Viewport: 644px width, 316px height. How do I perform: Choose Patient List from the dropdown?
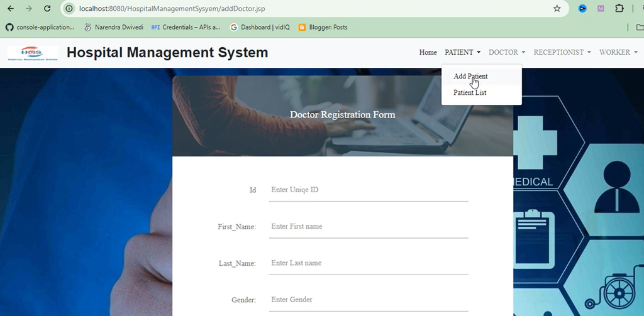tap(481, 93)
